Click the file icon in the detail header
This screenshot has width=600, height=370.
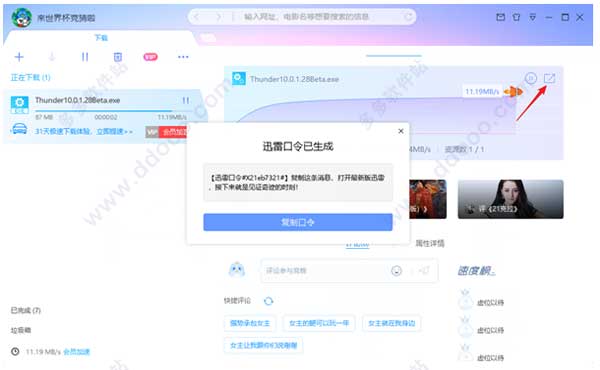tap(239, 79)
